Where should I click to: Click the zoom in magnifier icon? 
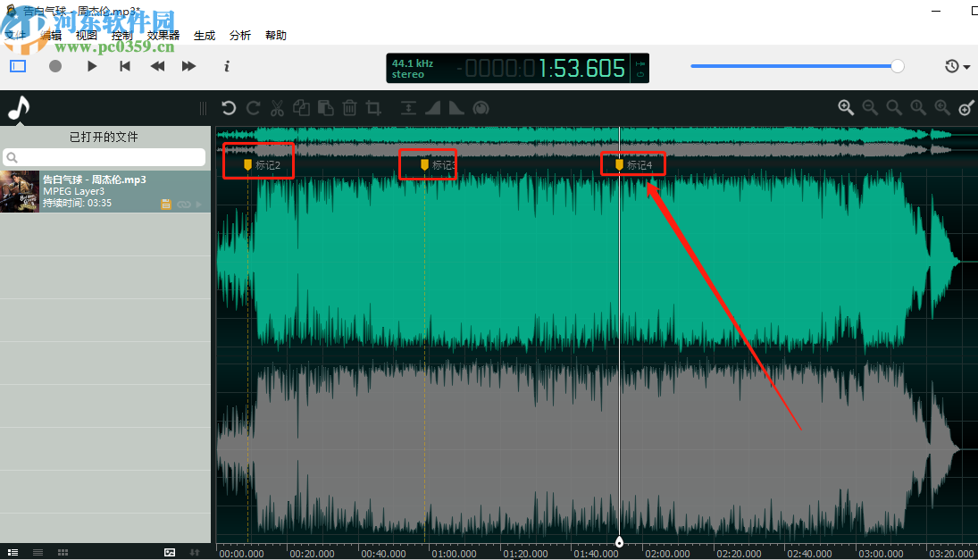(846, 108)
